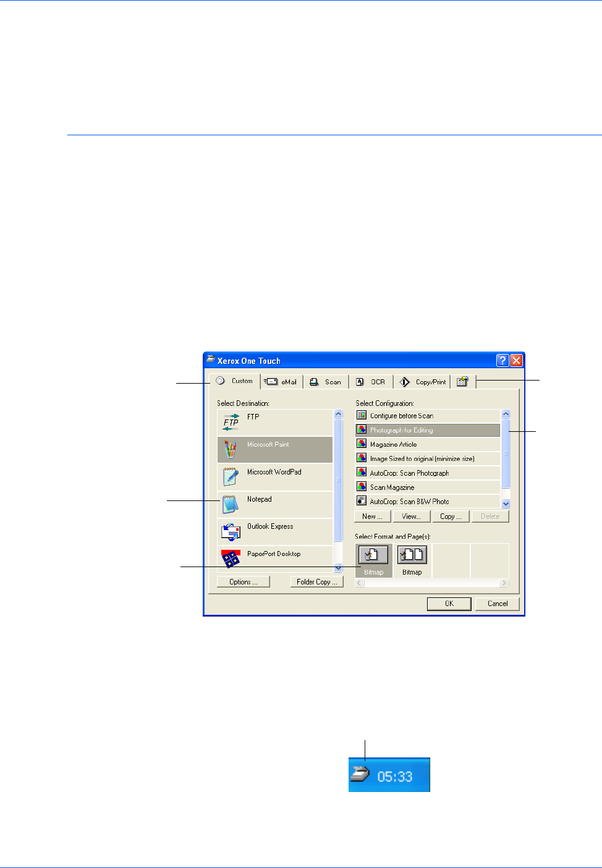Switch to the eMail tab
The image size is (602, 868).
click(282, 382)
